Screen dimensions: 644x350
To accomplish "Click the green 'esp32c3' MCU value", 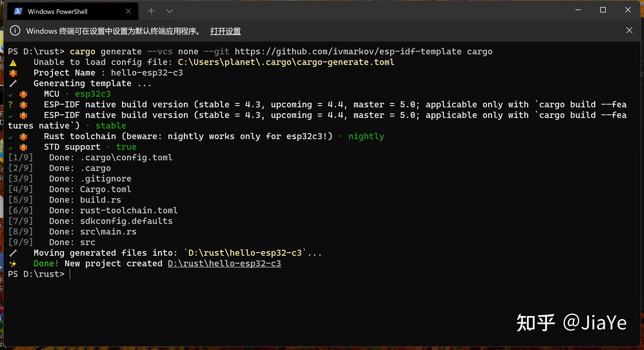I will click(x=93, y=94).
